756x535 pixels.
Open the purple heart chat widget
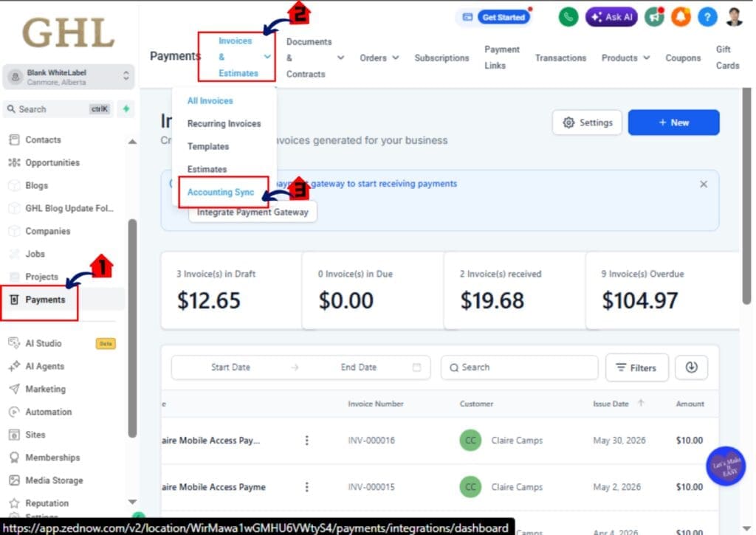[726, 466]
